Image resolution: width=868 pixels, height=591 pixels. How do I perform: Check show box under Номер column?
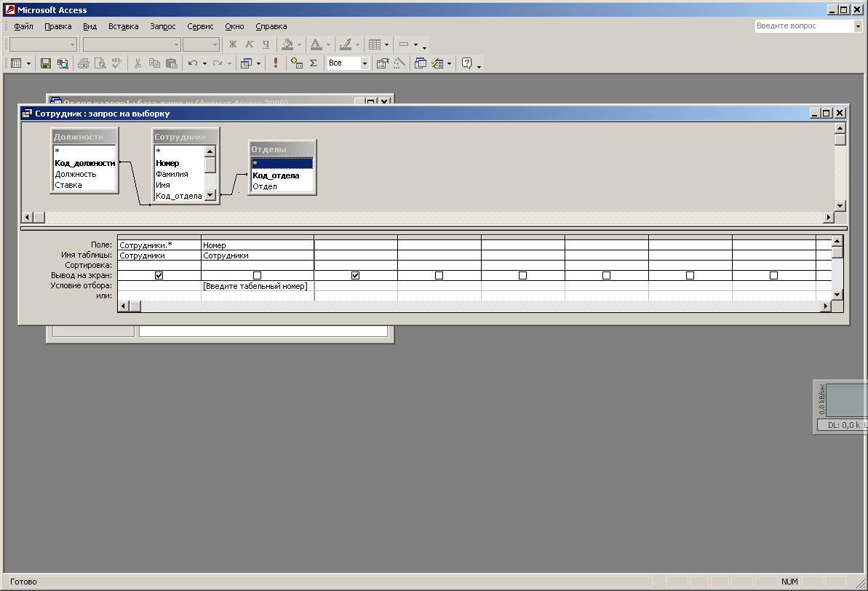tap(257, 275)
